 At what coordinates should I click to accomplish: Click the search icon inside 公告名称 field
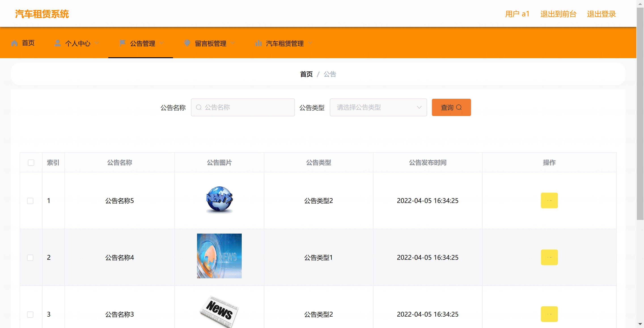pos(199,107)
